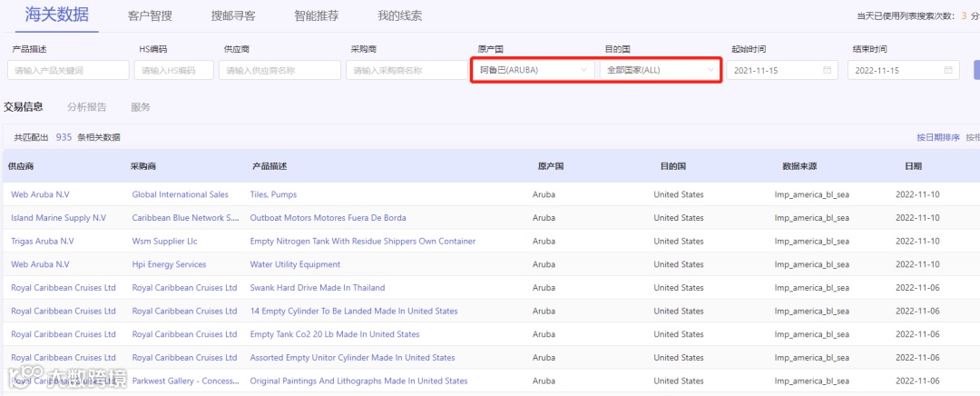This screenshot has width=980, height=396.
Task: Open the 我的线索 tab
Action: 400,16
